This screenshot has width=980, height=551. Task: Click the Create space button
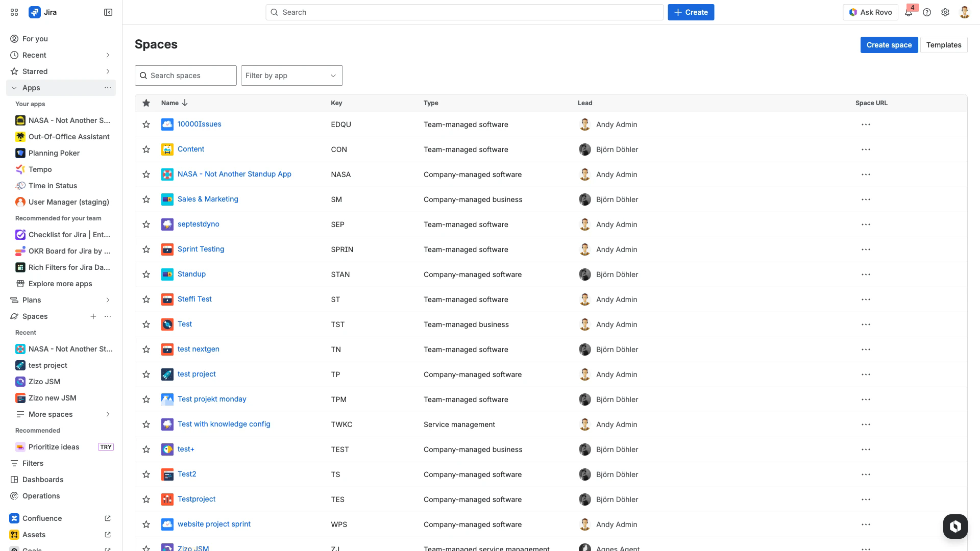point(889,45)
